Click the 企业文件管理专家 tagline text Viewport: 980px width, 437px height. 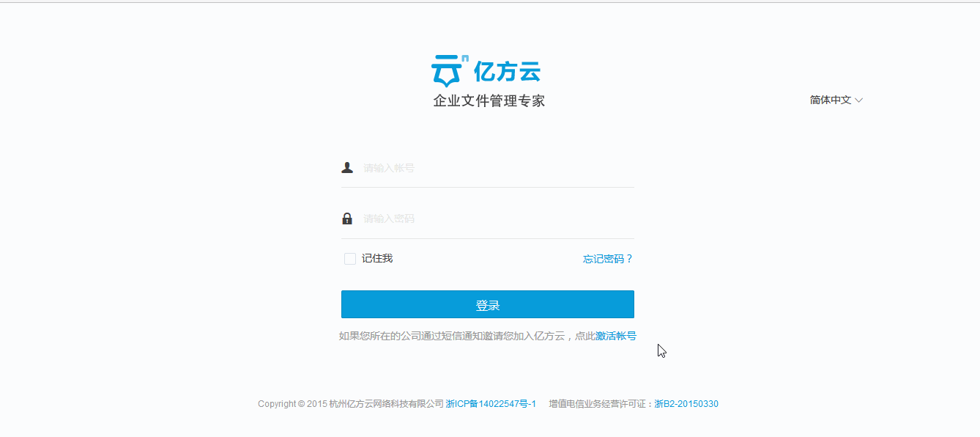[489, 101]
